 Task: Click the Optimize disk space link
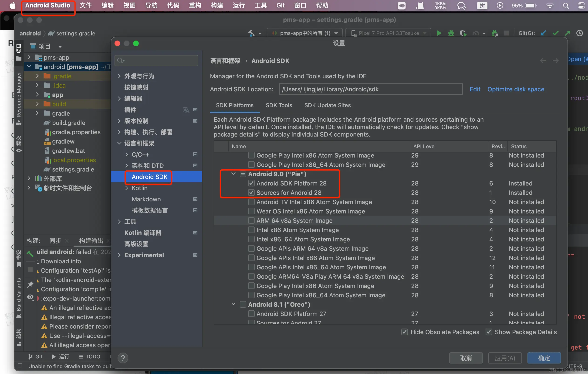coord(515,89)
